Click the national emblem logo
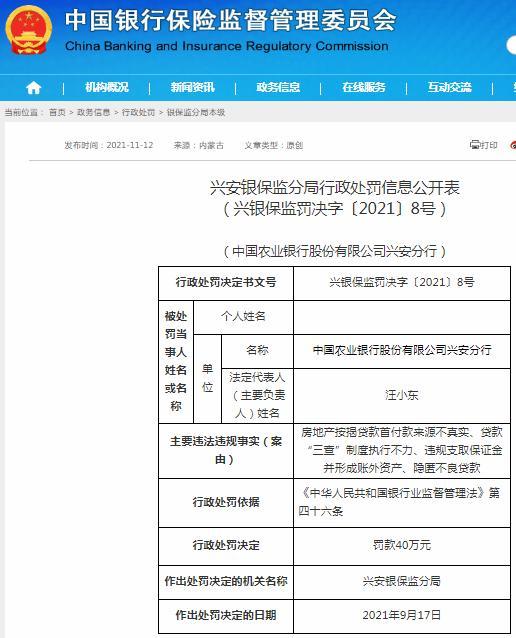The width and height of the screenshot is (516, 638). (x=29, y=31)
